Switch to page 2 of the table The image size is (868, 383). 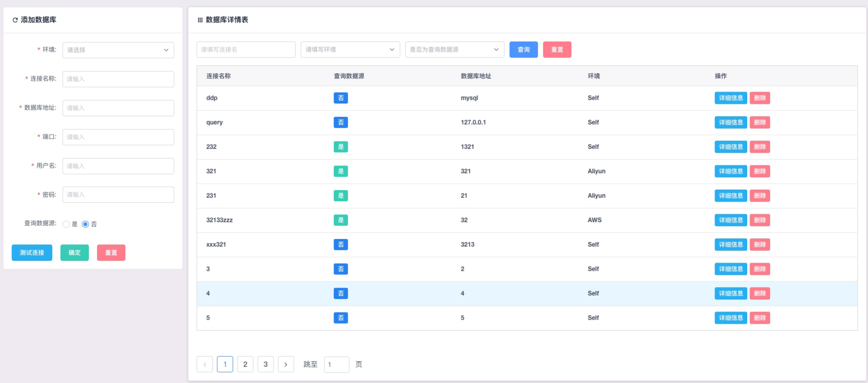[x=245, y=364]
